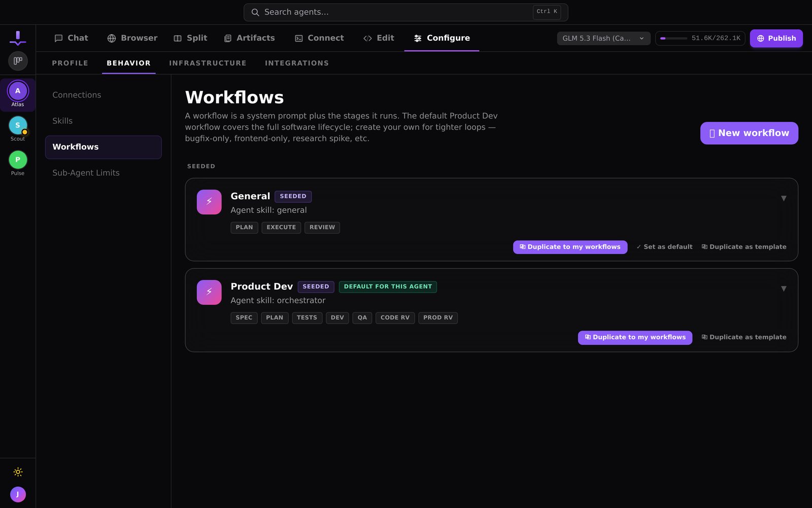Set General as default workflow
Image resolution: width=812 pixels, height=508 pixels.
pyautogui.click(x=664, y=247)
